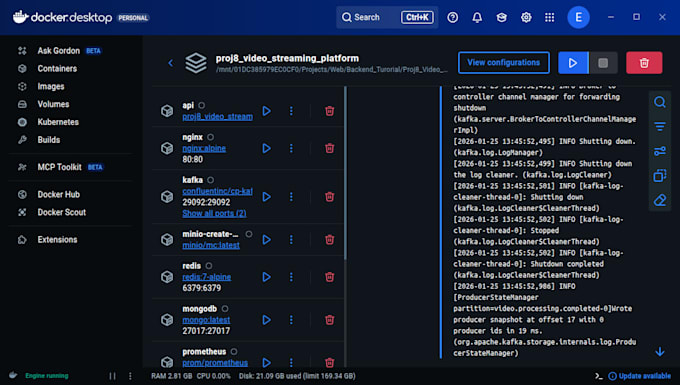The width and height of the screenshot is (680, 385).
Task: Open more options for nginx container
Action: [x=291, y=148]
